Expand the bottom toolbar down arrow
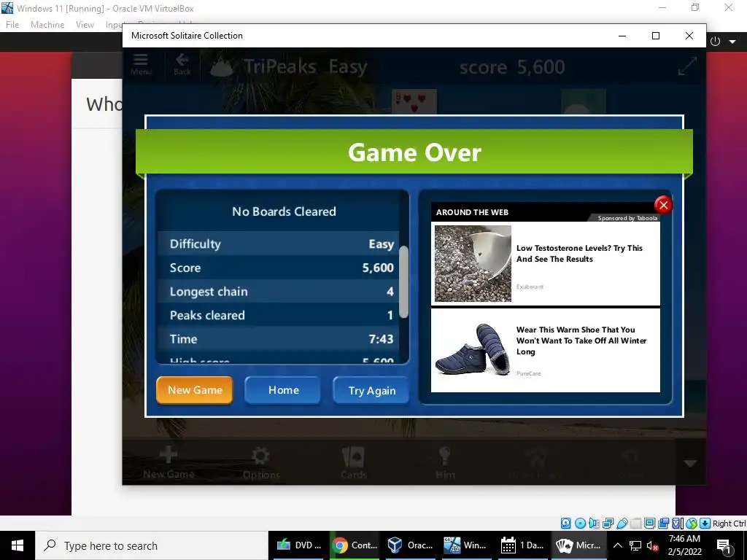 click(690, 463)
